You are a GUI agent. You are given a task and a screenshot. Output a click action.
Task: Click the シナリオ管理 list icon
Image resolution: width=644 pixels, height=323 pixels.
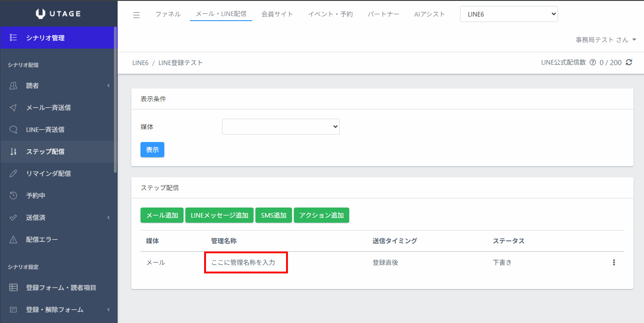point(13,38)
